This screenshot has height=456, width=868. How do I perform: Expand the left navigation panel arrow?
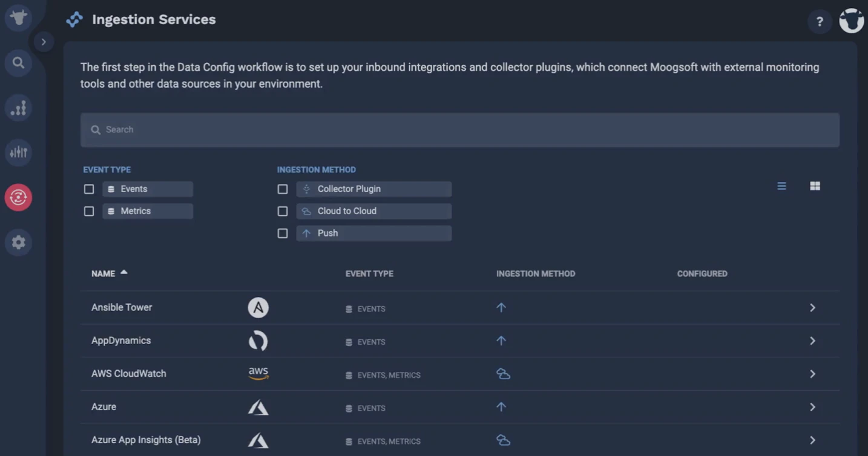pyautogui.click(x=43, y=42)
